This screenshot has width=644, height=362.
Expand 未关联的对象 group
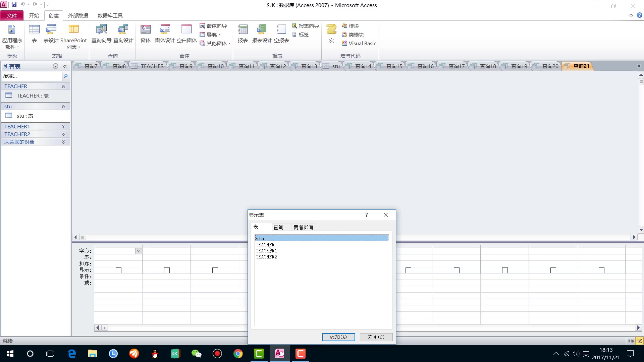[x=63, y=142]
